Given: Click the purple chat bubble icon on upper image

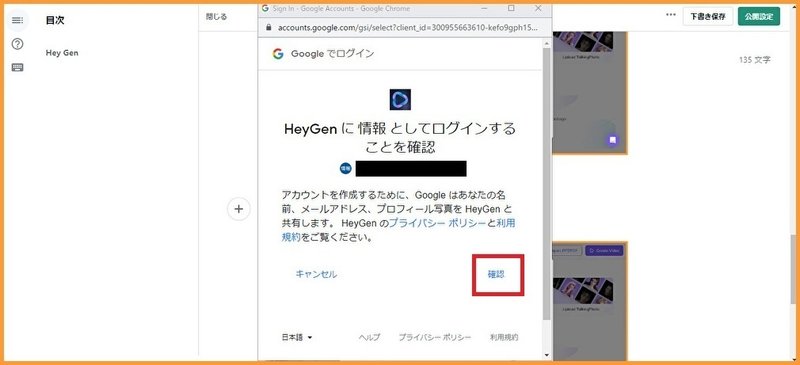Looking at the screenshot, I should click(613, 139).
